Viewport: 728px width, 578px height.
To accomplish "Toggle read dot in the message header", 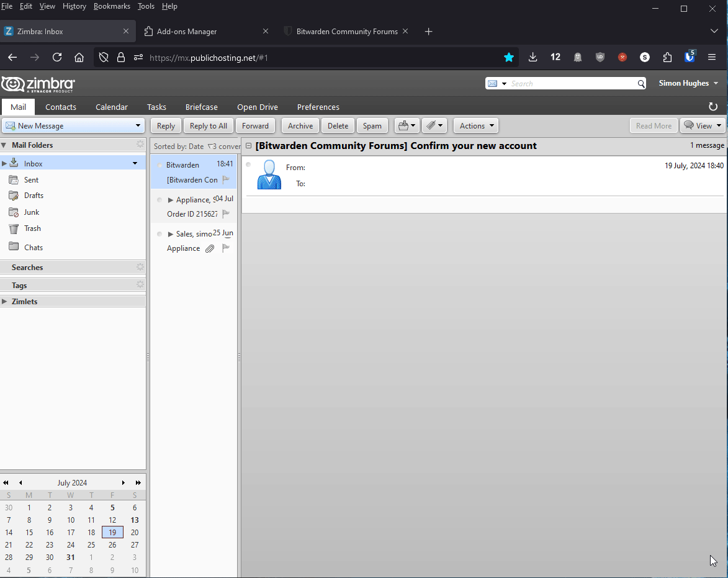I will (x=248, y=165).
